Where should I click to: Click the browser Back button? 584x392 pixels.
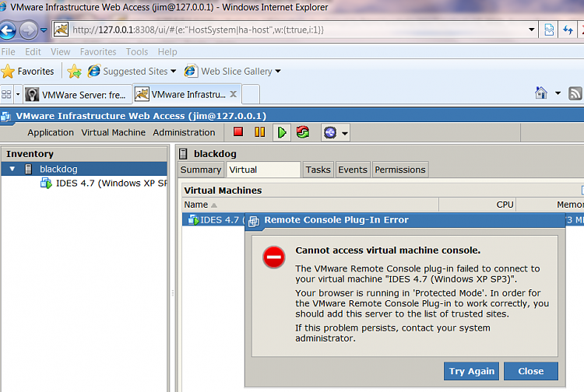click(8, 30)
